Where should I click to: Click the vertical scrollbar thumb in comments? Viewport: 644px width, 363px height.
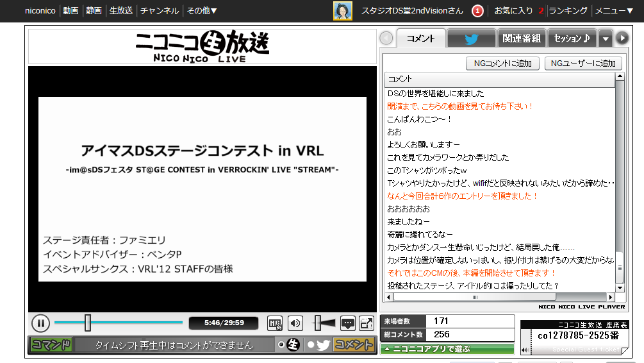(620, 267)
